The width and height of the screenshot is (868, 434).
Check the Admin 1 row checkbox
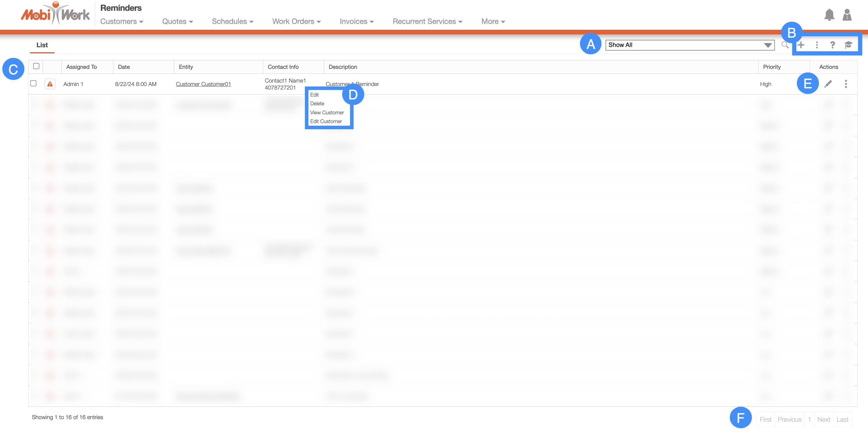click(33, 83)
